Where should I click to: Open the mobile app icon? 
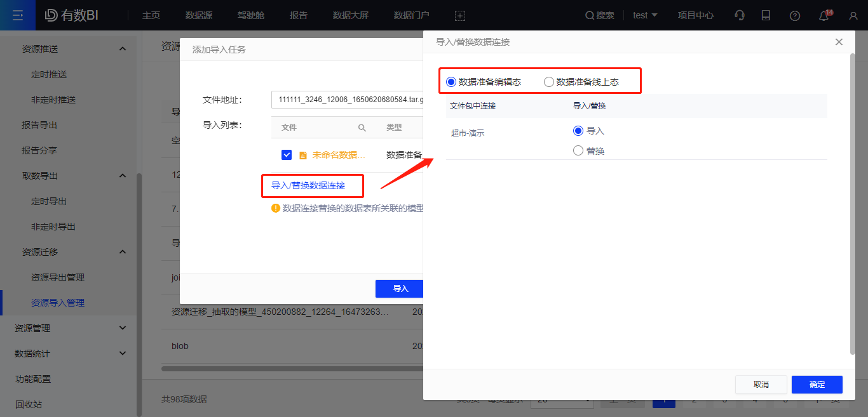(766, 15)
